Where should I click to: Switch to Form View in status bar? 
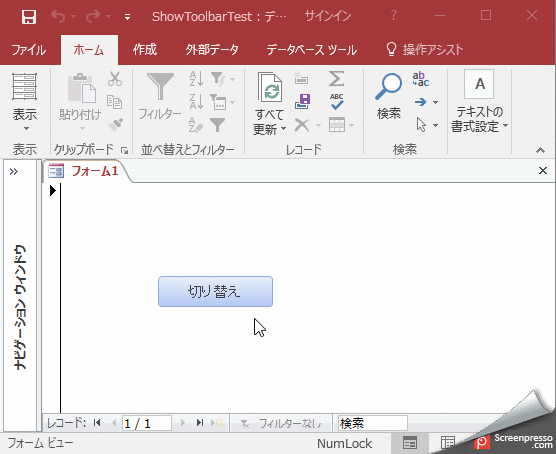[410, 443]
